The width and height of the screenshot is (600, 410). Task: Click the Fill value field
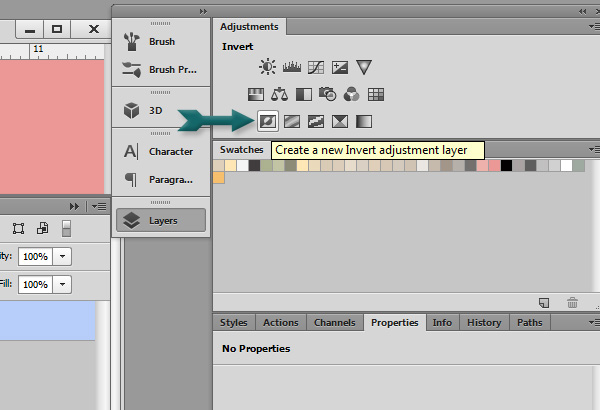[35, 284]
